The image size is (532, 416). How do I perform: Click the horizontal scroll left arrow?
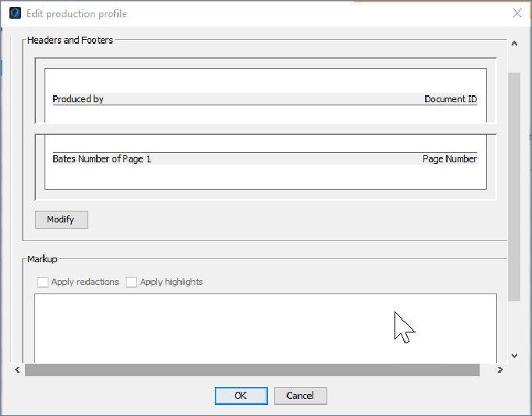tap(17, 370)
